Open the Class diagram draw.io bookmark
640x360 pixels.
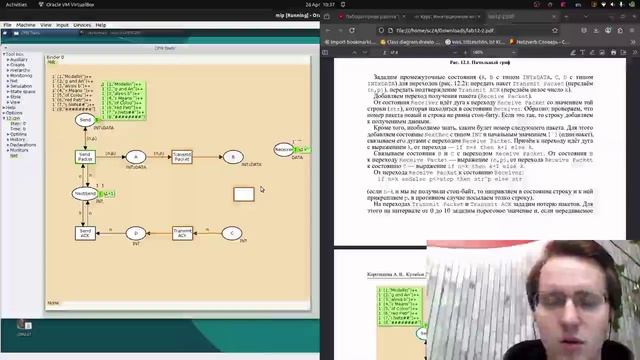410,42
